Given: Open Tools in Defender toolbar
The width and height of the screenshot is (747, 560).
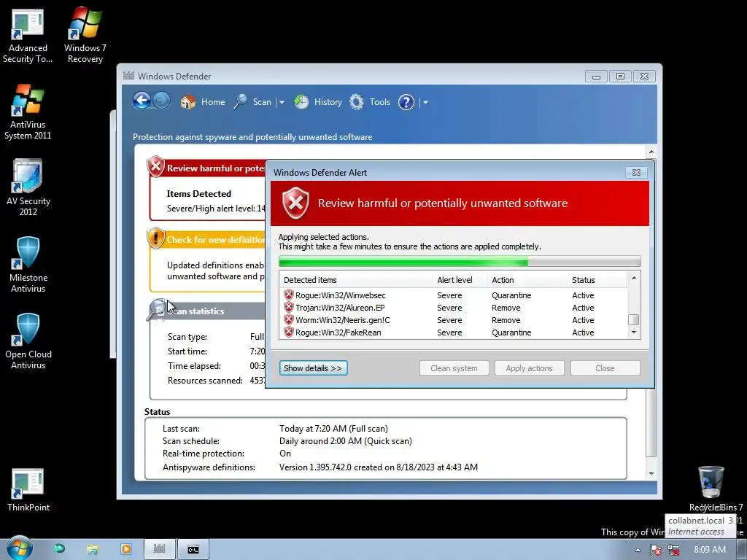Looking at the screenshot, I should (370, 102).
